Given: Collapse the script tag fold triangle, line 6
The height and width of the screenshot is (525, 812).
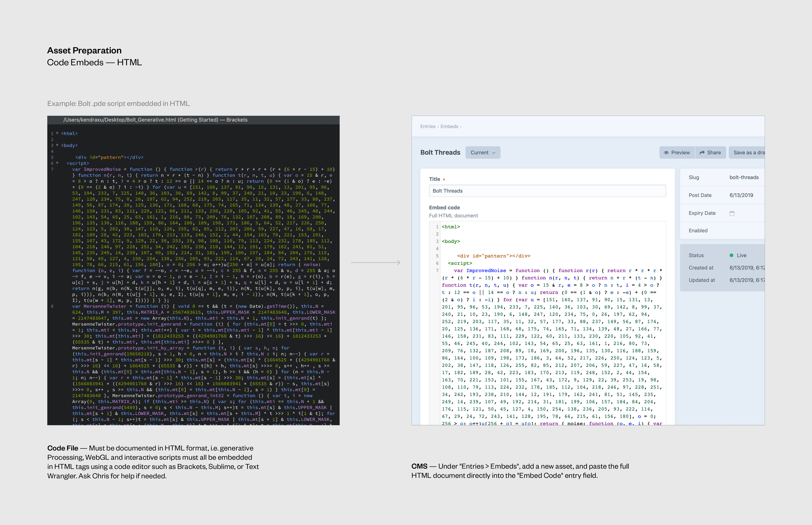Looking at the screenshot, I should pos(57,163).
